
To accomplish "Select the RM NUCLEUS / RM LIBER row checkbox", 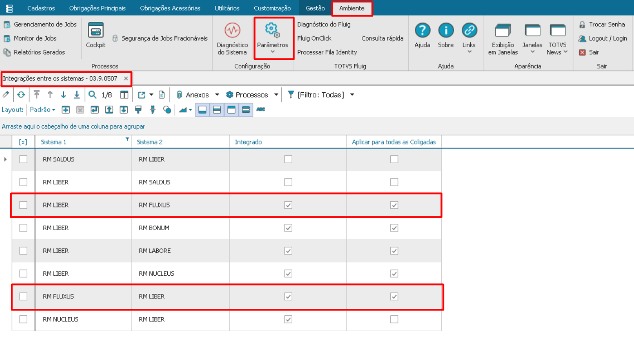I will tap(23, 319).
